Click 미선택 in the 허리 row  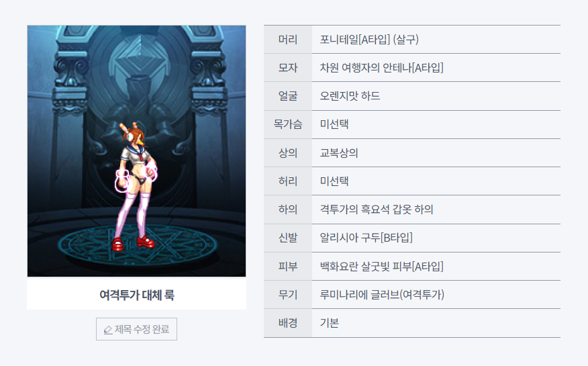[x=334, y=181]
